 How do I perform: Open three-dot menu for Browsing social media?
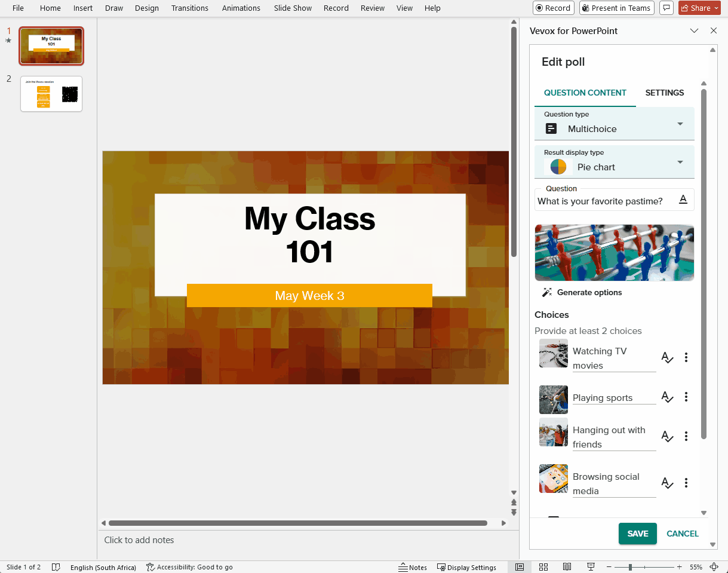click(x=686, y=483)
